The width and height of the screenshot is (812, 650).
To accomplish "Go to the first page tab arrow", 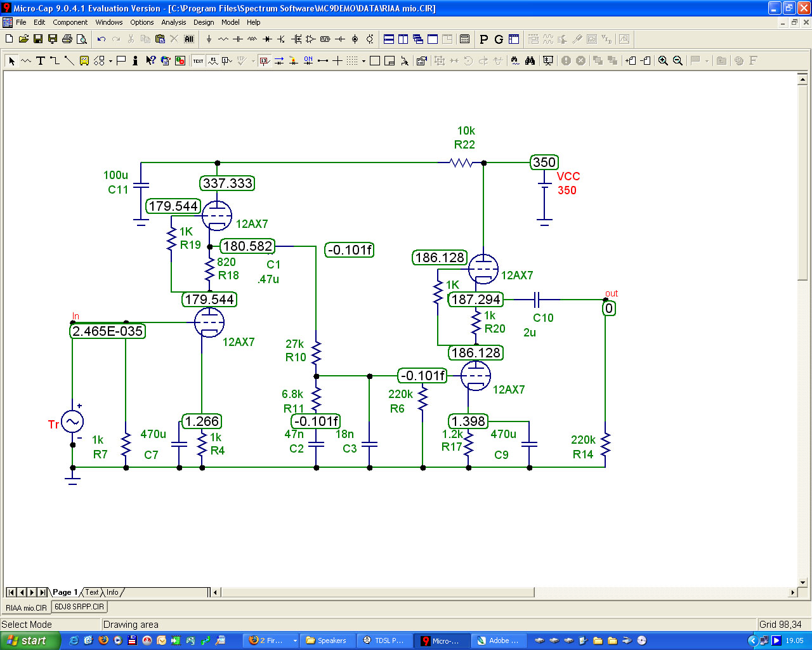I will click(11, 592).
